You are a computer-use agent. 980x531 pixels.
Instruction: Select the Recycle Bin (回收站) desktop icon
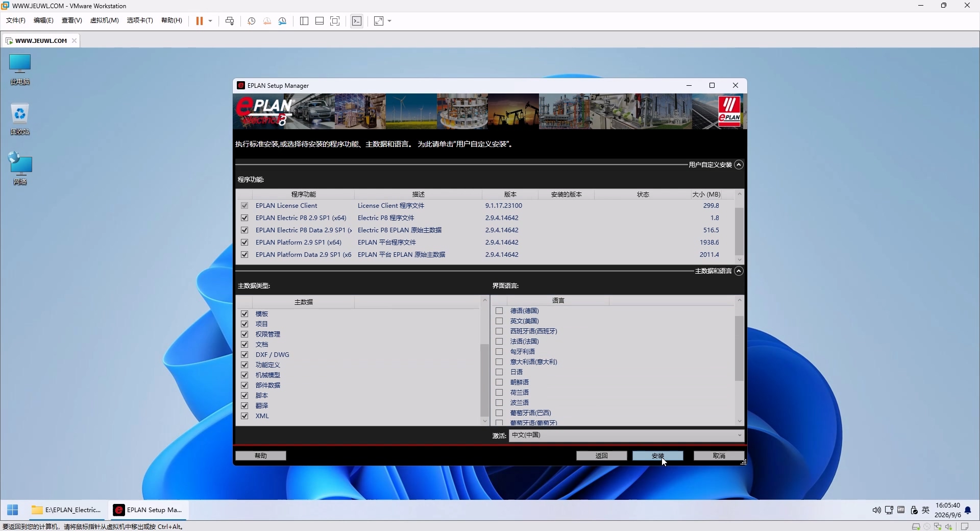coord(20,119)
